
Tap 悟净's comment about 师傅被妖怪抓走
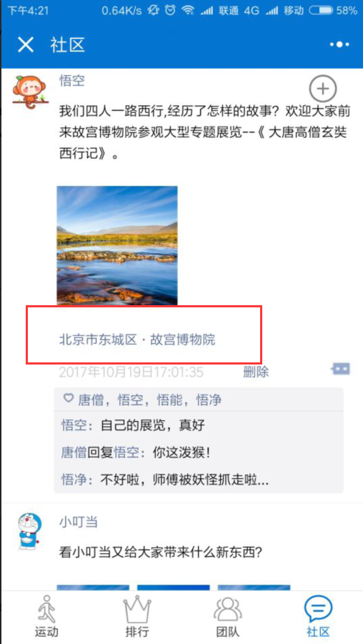pos(166,480)
